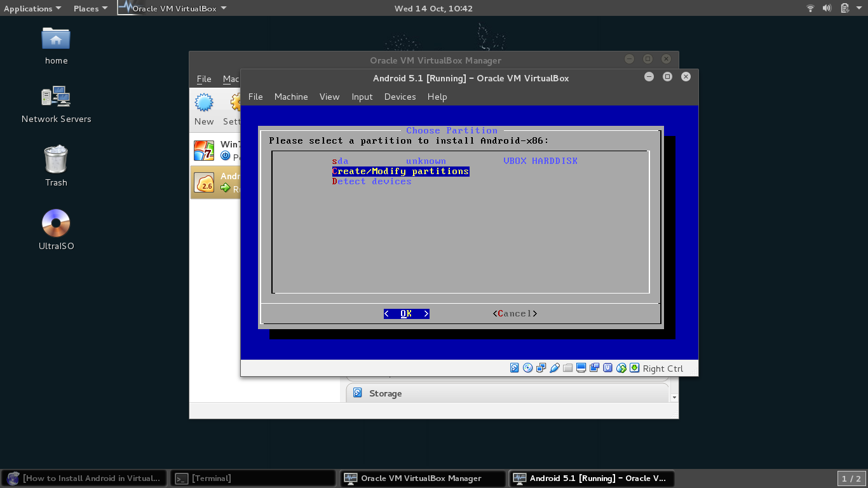Select the Detect devices option
The height and width of the screenshot is (488, 868).
pos(372,181)
